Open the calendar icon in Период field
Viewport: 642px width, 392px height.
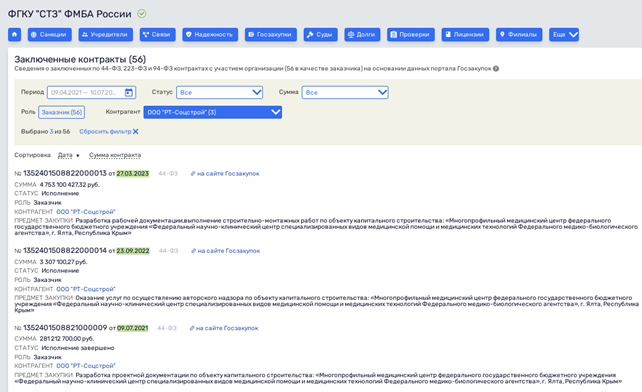pyautogui.click(x=129, y=93)
